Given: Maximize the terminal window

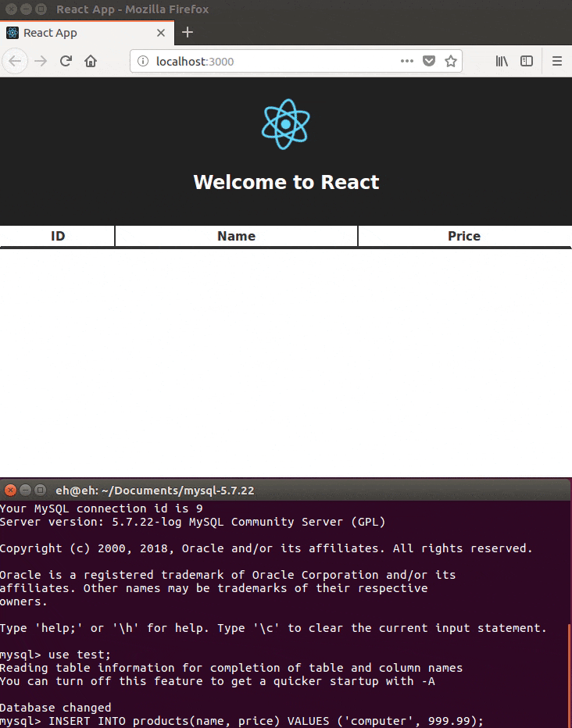Looking at the screenshot, I should coord(41,491).
